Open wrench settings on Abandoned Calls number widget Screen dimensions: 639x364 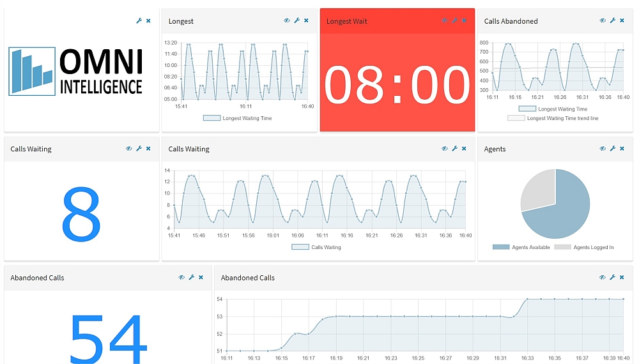pos(192,277)
